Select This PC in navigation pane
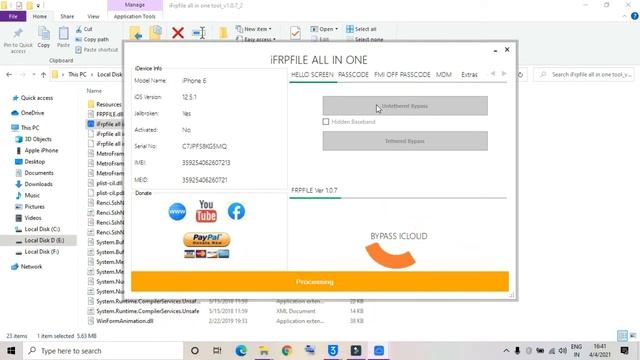640x360 pixels. (x=26, y=128)
